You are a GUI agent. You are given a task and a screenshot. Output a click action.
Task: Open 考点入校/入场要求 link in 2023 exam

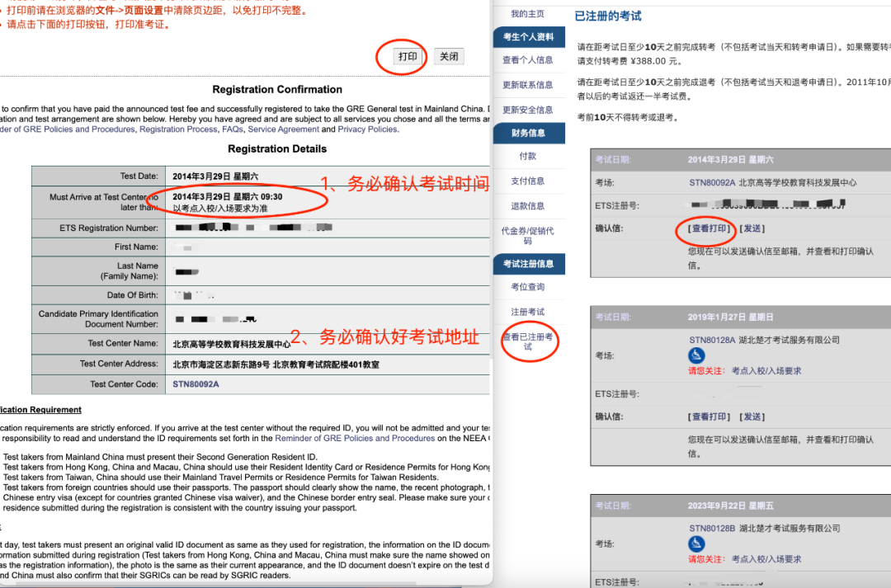[x=766, y=559]
